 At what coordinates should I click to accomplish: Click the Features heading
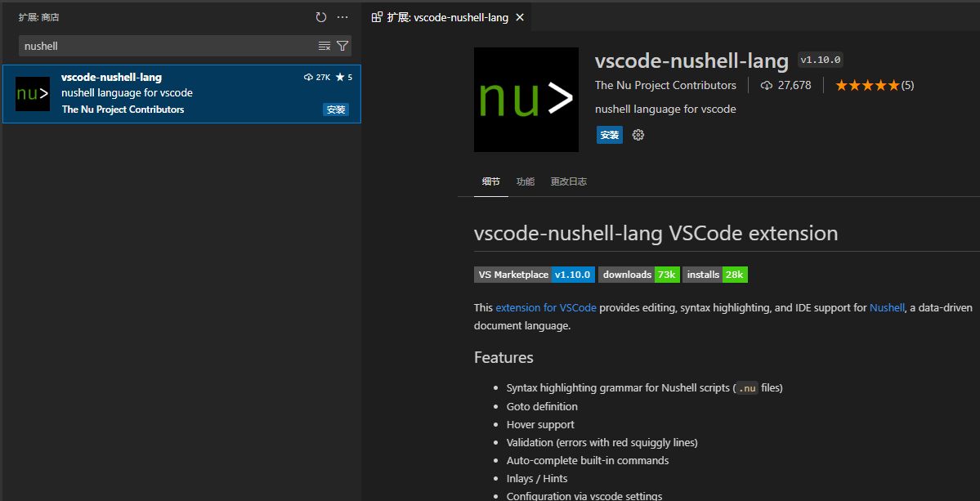pyautogui.click(x=503, y=357)
